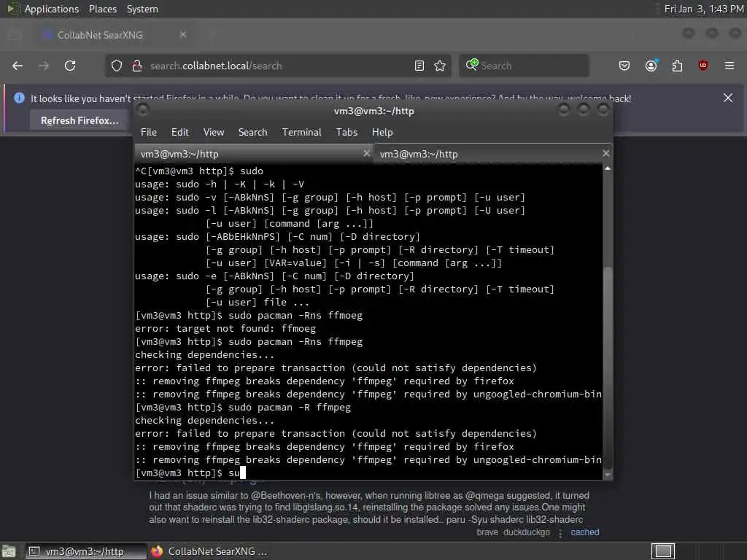
Task: Click the cached link in search result
Action: [585, 532]
